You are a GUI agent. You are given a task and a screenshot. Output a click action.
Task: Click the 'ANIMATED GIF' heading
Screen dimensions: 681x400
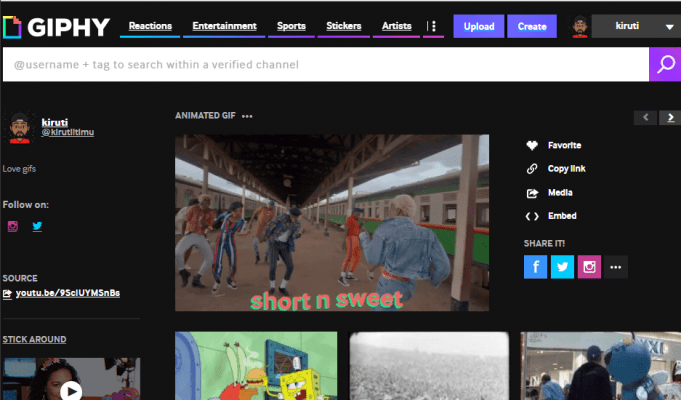[205, 116]
